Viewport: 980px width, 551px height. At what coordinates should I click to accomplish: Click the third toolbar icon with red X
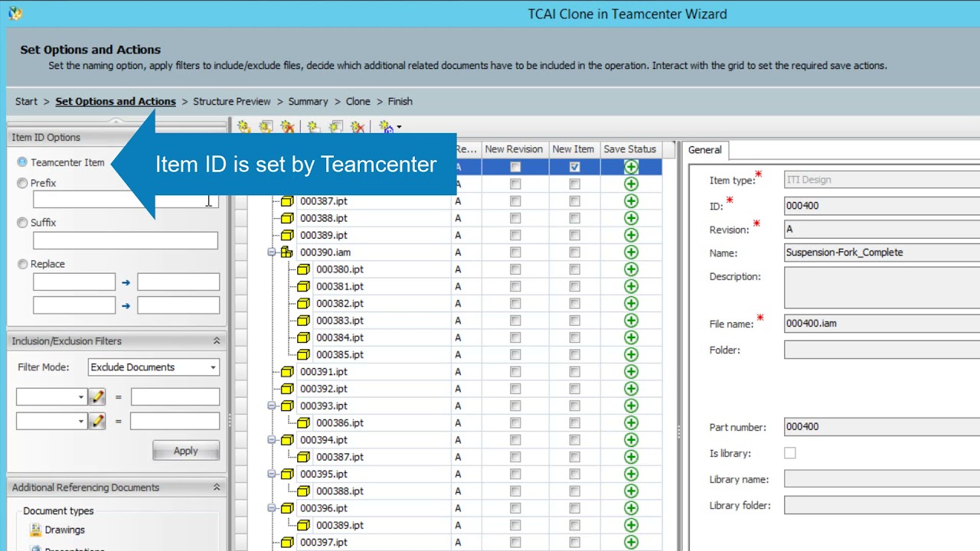[287, 127]
